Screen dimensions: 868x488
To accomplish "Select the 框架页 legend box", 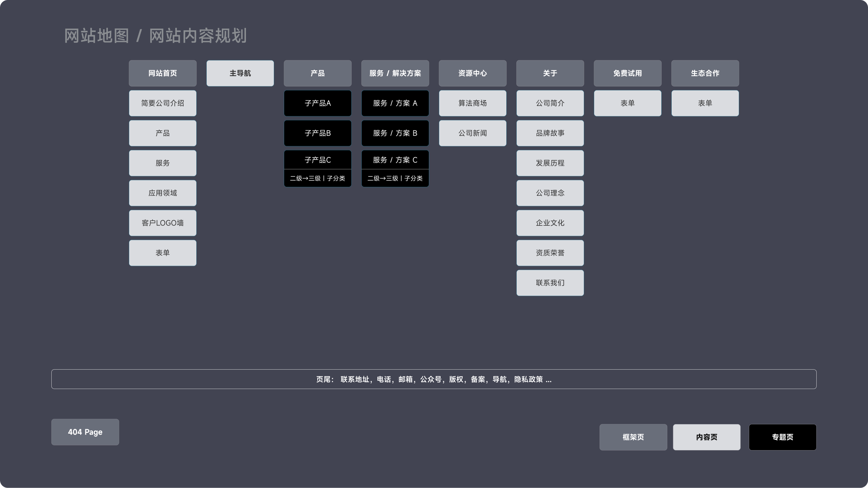I will tap(633, 437).
